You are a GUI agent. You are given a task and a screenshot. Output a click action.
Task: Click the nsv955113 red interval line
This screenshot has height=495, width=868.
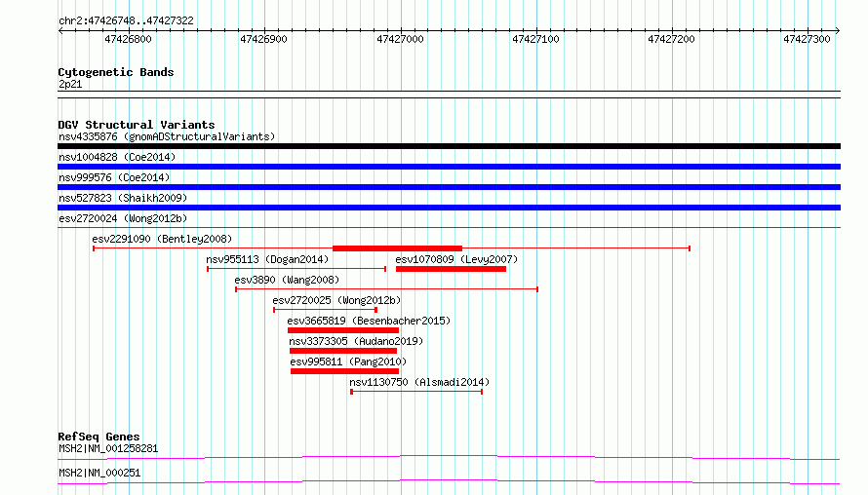click(296, 269)
